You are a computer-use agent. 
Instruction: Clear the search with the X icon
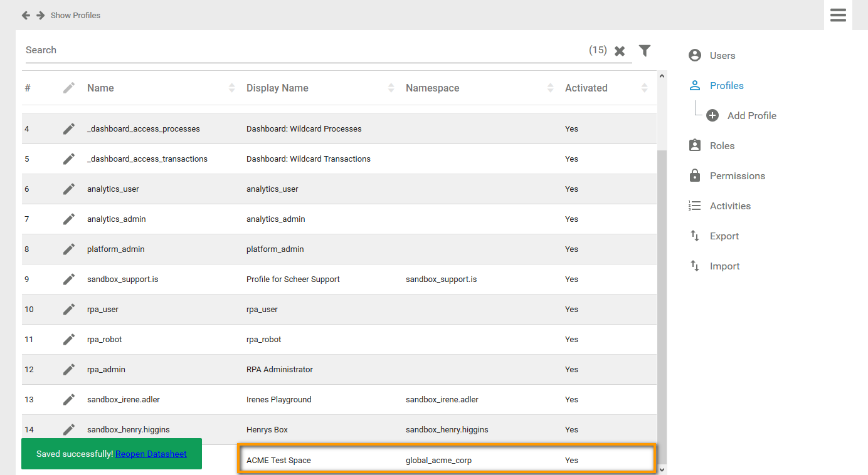pyautogui.click(x=620, y=51)
